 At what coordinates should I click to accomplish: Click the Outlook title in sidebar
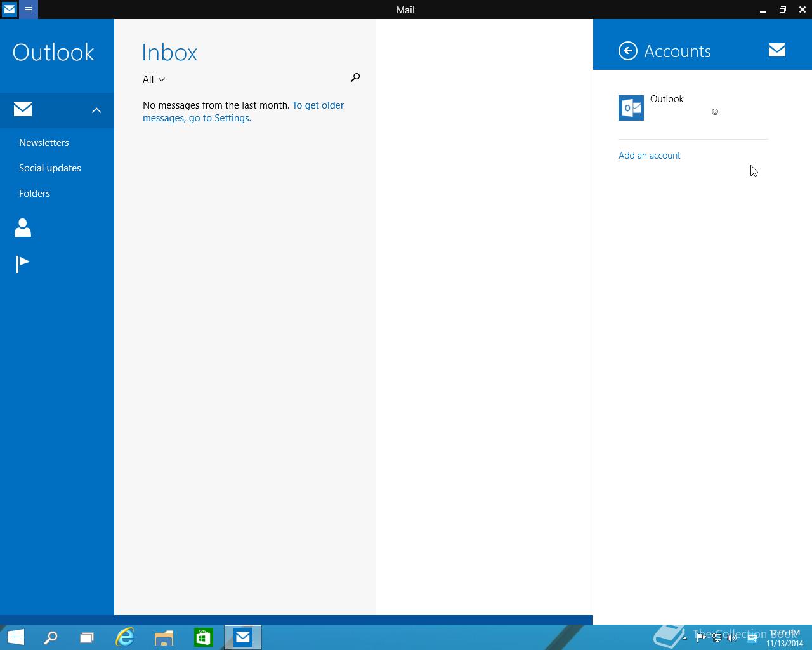click(x=53, y=52)
